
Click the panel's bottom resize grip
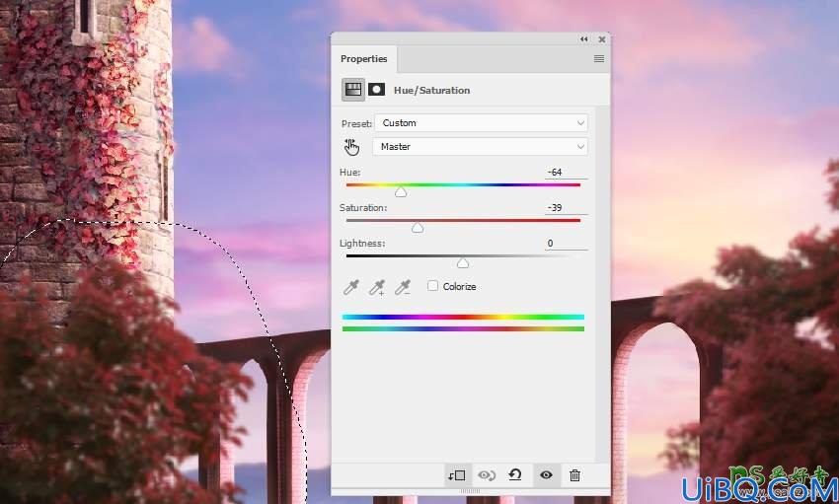[470, 491]
